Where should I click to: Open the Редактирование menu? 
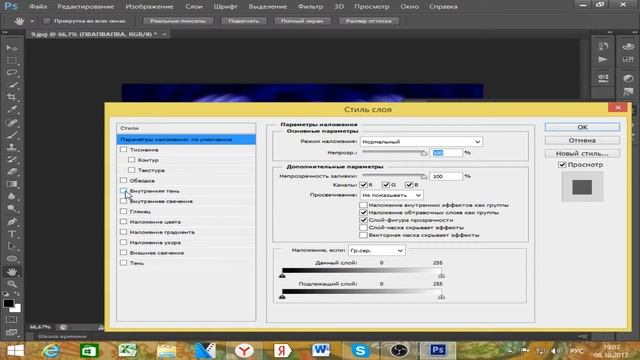point(86,7)
